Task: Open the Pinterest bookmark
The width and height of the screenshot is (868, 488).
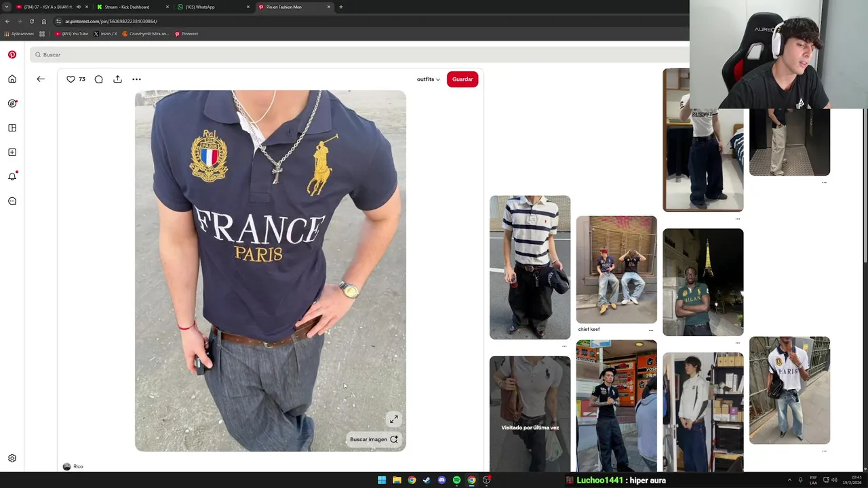Action: [x=186, y=34]
